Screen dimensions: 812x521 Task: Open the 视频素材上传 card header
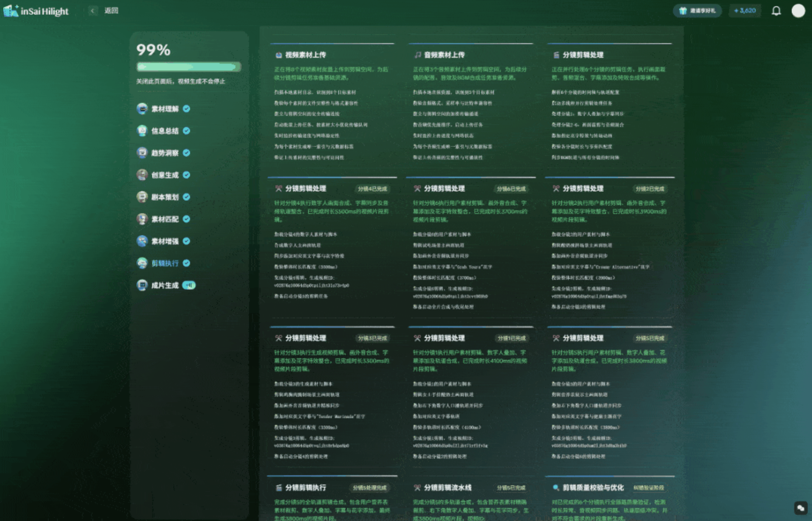point(306,55)
